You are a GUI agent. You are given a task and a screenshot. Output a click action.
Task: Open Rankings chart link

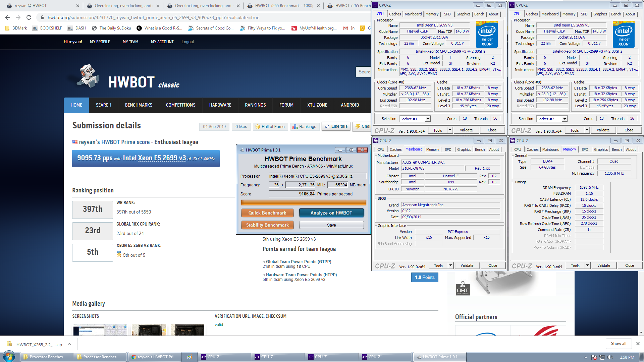pos(304,127)
